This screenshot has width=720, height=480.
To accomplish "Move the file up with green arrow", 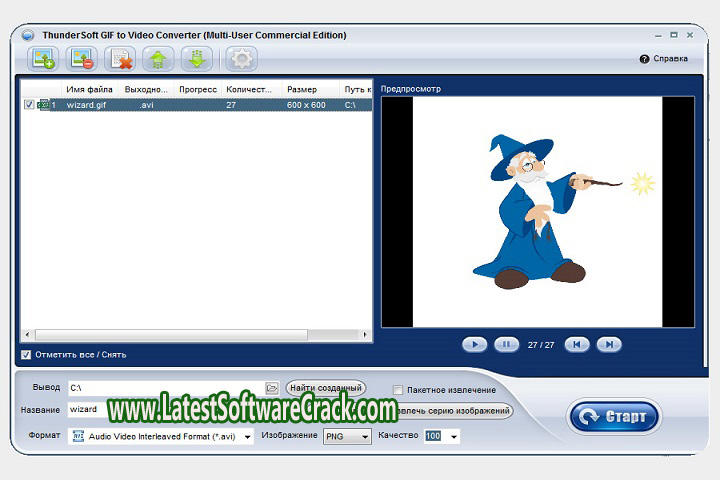I will (159, 59).
